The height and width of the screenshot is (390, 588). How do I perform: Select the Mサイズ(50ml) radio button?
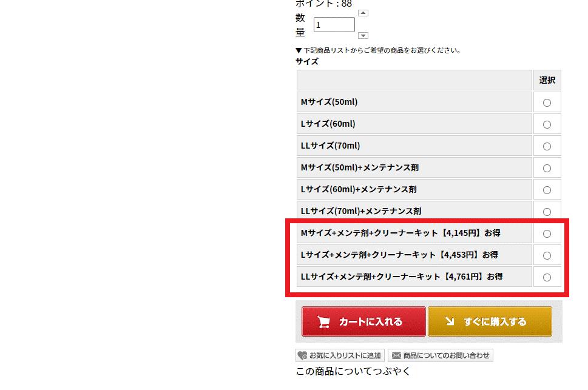click(x=547, y=103)
